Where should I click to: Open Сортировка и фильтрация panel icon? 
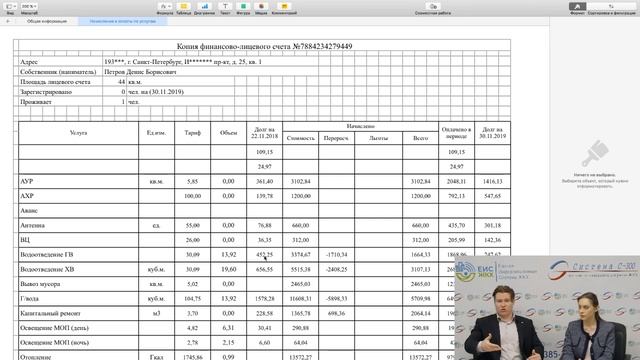(x=611, y=6)
